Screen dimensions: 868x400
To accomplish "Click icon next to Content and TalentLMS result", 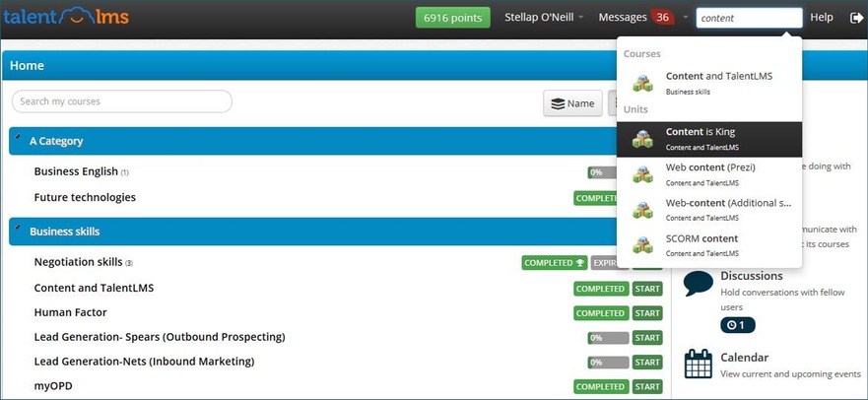I will coord(642,83).
